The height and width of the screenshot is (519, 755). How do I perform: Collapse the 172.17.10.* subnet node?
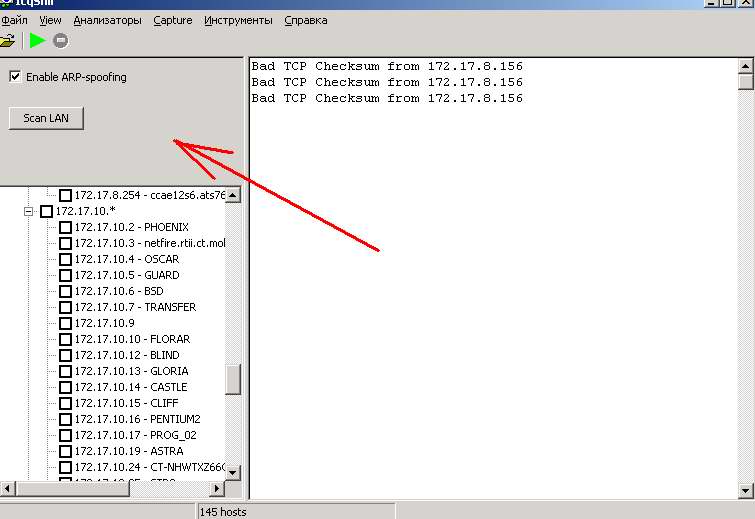28,211
